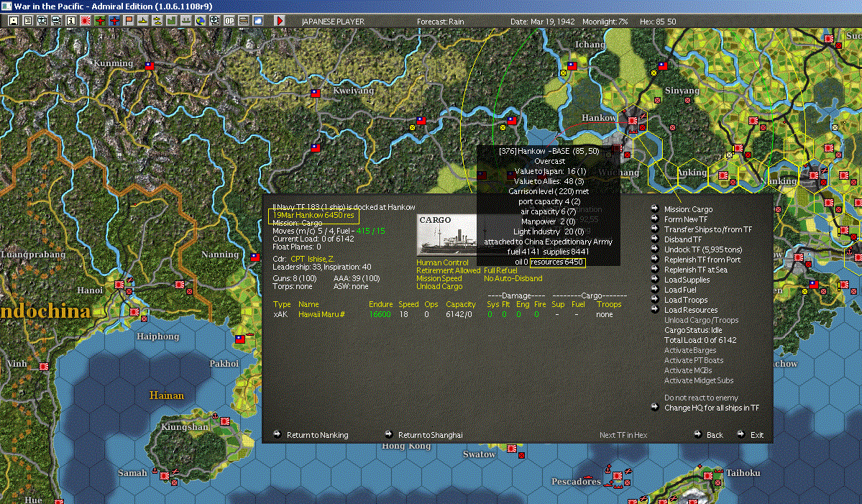862x504 pixels.
Task: Click greyed-out Activate Midget Subs option
Action: 699,380
